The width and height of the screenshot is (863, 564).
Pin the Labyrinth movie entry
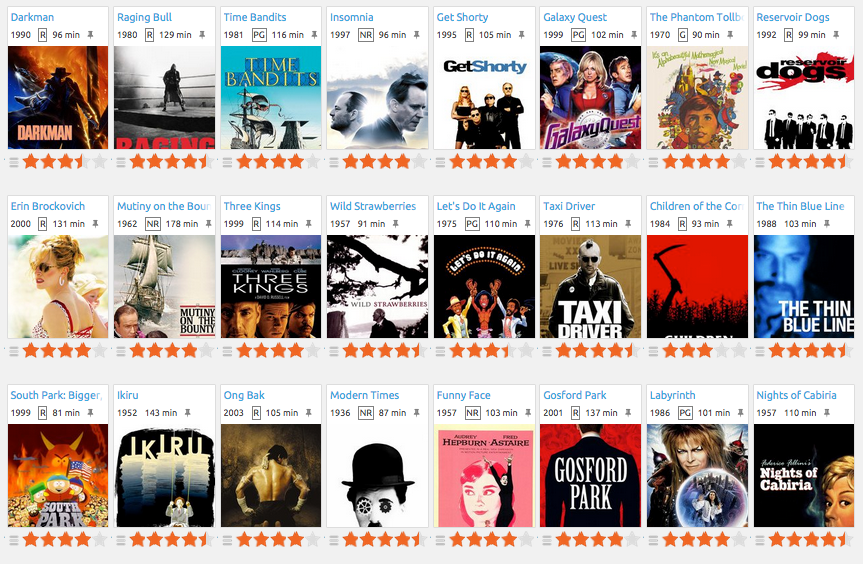click(741, 413)
